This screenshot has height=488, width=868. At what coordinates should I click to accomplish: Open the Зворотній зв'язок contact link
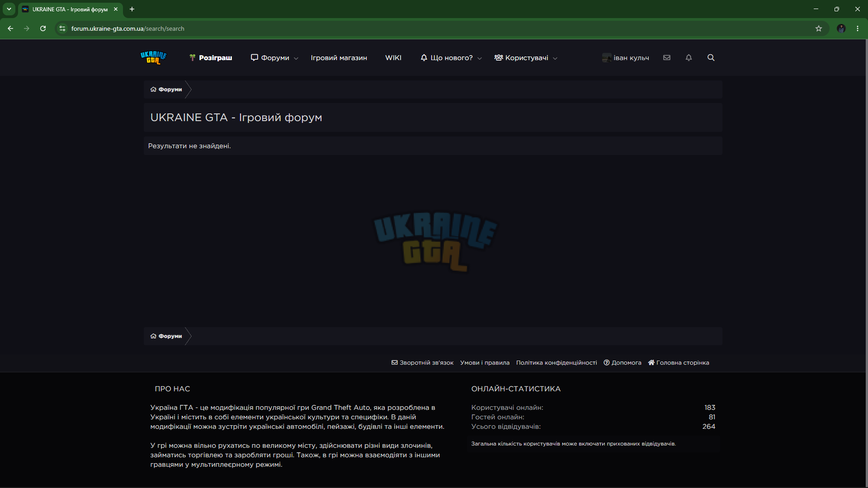click(x=422, y=363)
